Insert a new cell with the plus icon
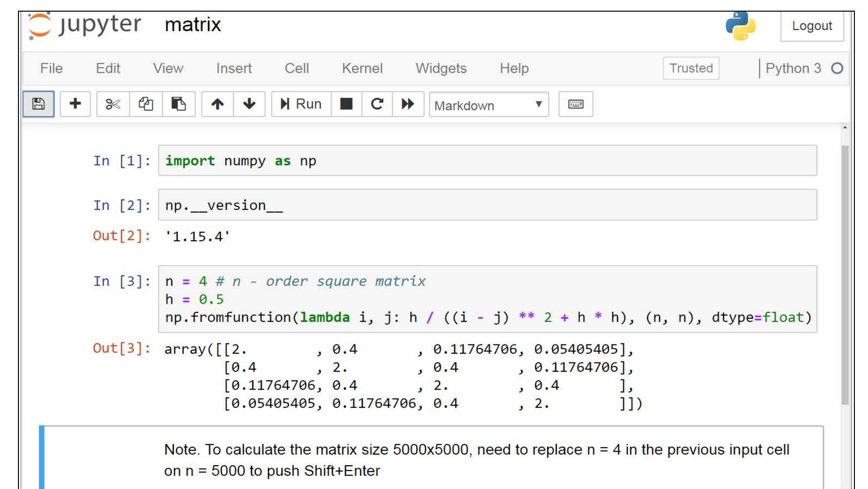This screenshot has width=868, height=489. pyautogui.click(x=75, y=104)
